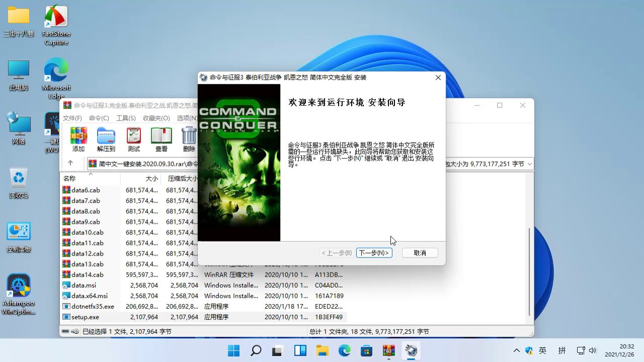Open the taskbar search magnifier
Image resolution: width=644 pixels, height=362 pixels.
[256, 350]
